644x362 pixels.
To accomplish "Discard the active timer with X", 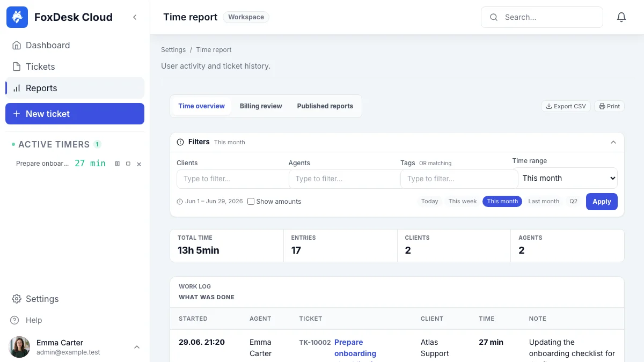I will 139,164.
